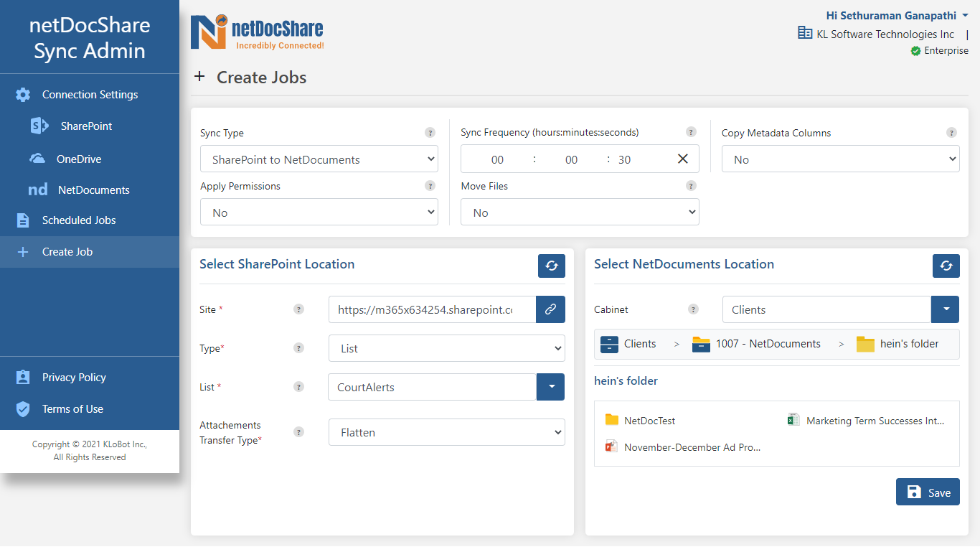Click the Clients cabinet icon in breadcrumb
Image resolution: width=980 pixels, height=547 pixels.
[x=609, y=344]
